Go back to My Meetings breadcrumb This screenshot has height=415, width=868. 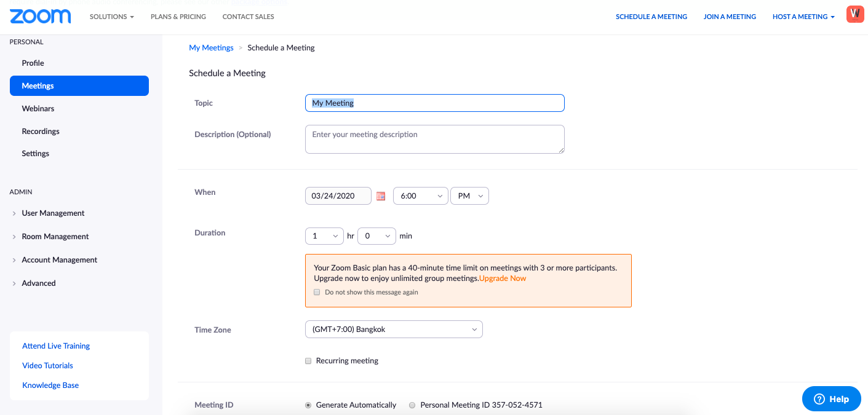point(211,48)
